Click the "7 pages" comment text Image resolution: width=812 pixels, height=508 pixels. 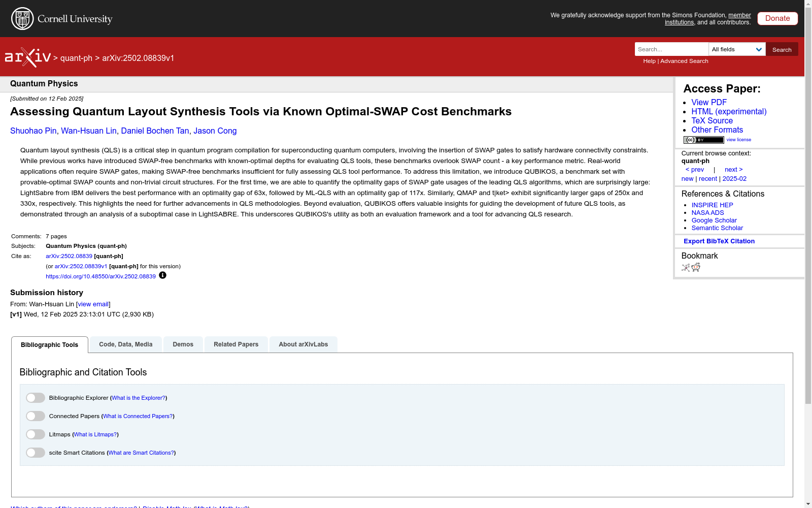(x=56, y=236)
